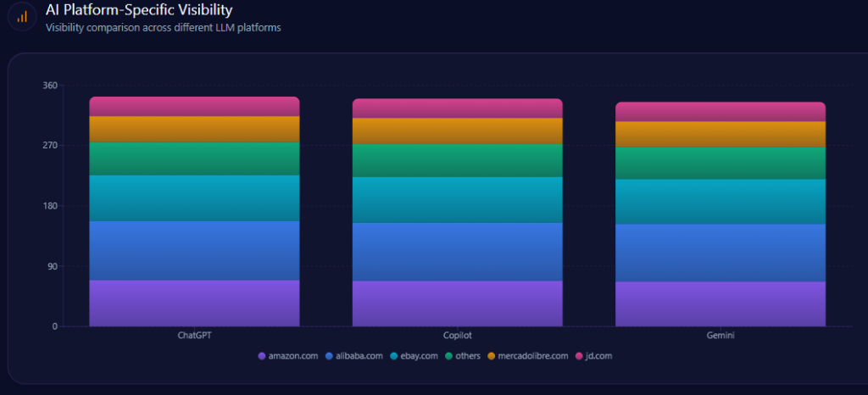Screen dimensions: 868x395
Task: Click the pink jd.com segment atop Gemini bar
Action: (x=720, y=111)
